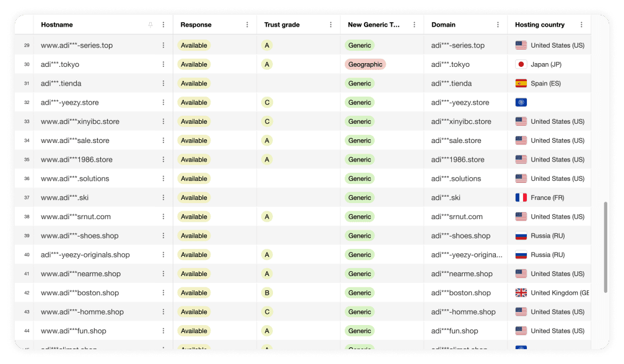The height and width of the screenshot is (364, 624).
Task: Open the Hosting country column options menu
Action: click(x=581, y=25)
